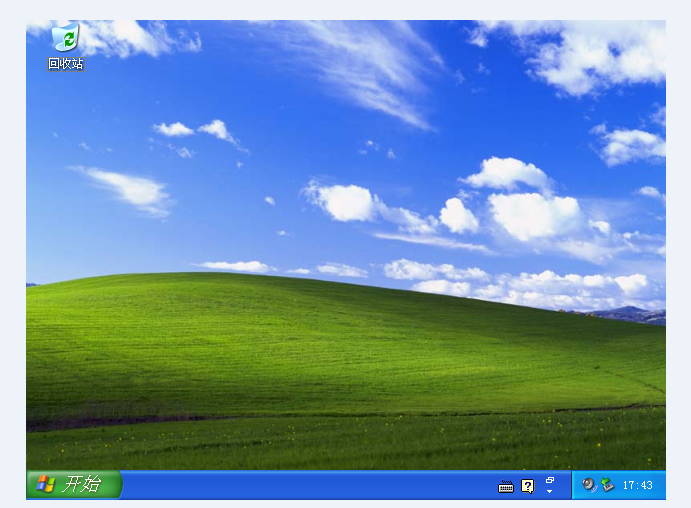The image size is (691, 508).
Task: Click the notification area left of the speaker icon
Action: click(x=577, y=486)
